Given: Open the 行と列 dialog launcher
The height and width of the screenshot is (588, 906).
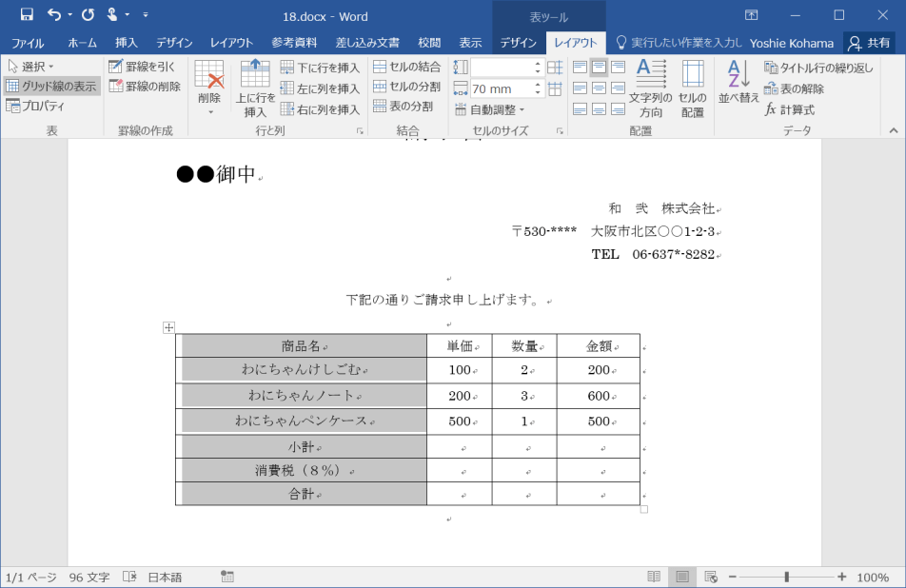Looking at the screenshot, I should tap(360, 131).
